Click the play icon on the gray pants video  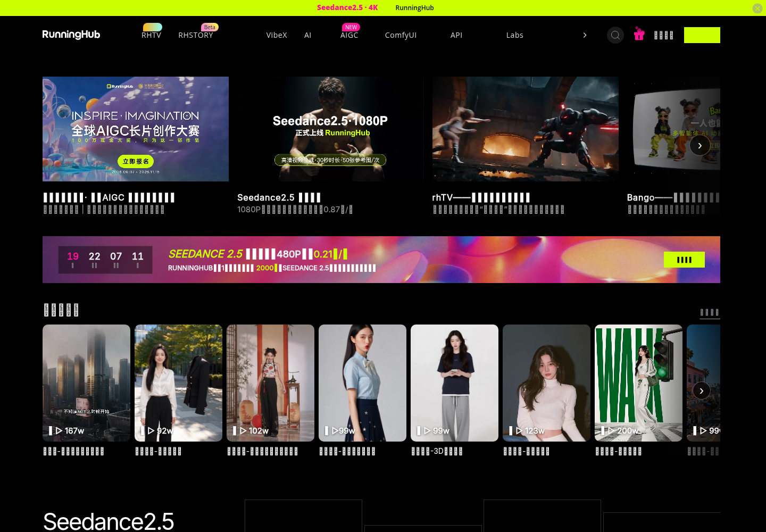pos(427,431)
